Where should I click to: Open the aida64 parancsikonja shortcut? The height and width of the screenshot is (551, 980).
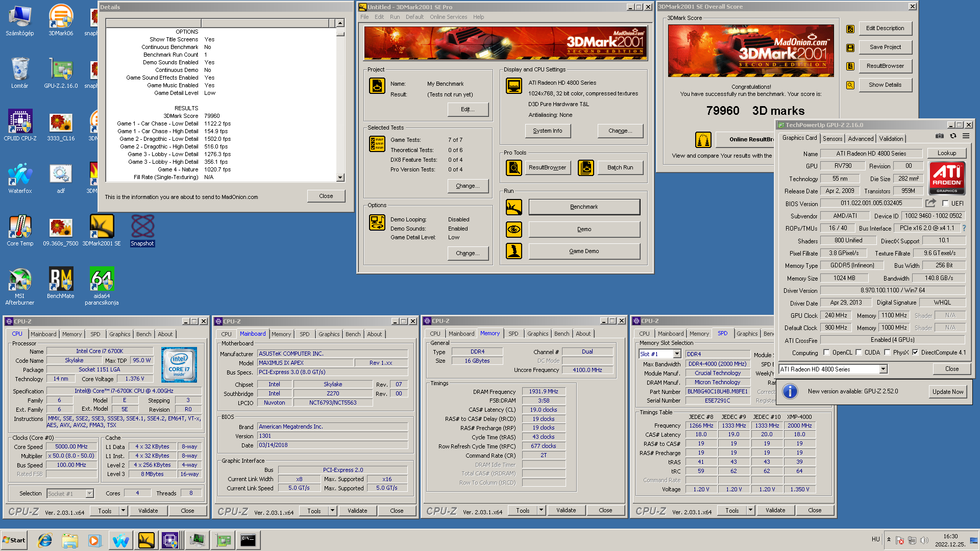[x=102, y=286]
